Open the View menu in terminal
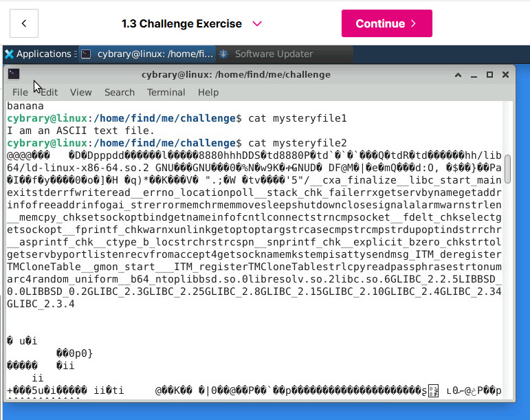The image size is (530, 420). pyautogui.click(x=80, y=92)
